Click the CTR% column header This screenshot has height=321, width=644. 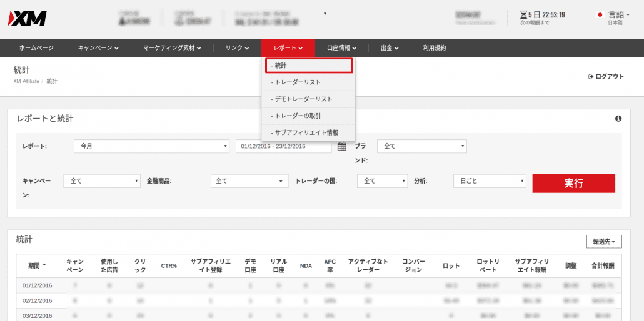tap(169, 266)
